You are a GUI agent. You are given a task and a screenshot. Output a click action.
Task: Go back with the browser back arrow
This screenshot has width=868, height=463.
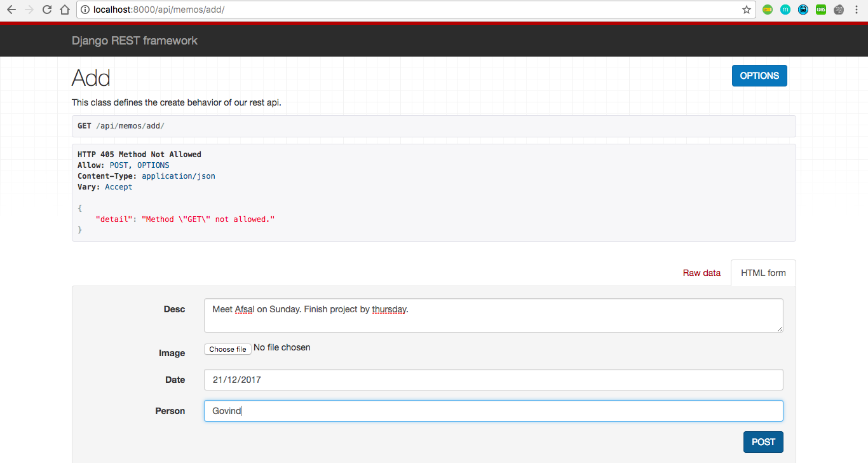(11, 10)
